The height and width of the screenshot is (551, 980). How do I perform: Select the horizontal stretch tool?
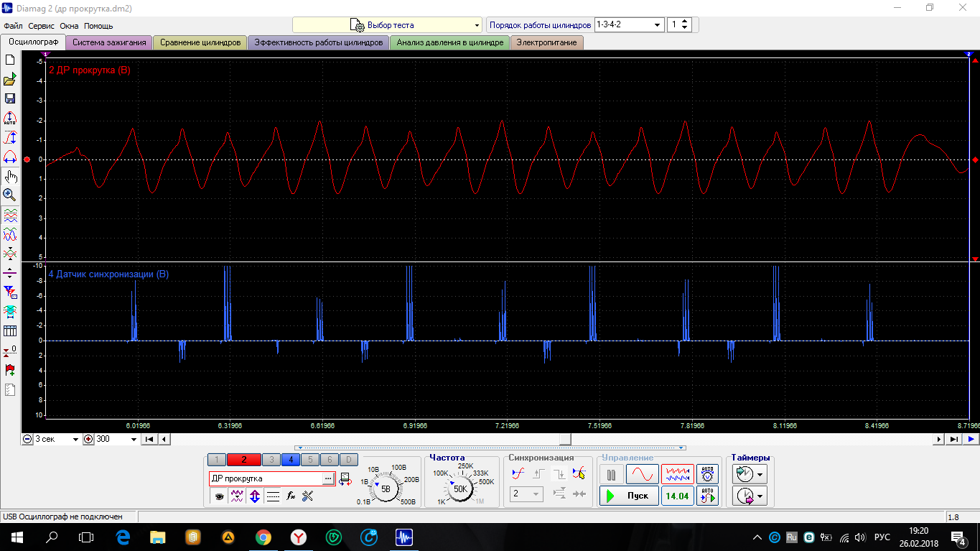coord(10,157)
